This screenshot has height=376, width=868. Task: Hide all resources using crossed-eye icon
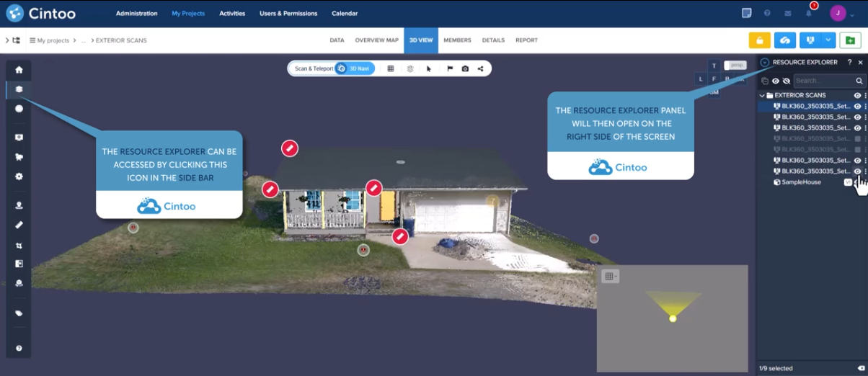[x=786, y=81]
